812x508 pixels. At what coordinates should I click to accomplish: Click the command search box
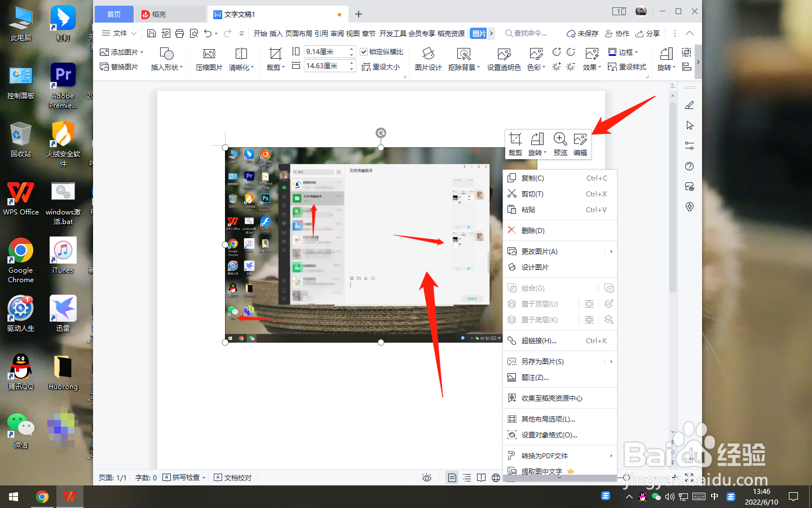tap(526, 33)
